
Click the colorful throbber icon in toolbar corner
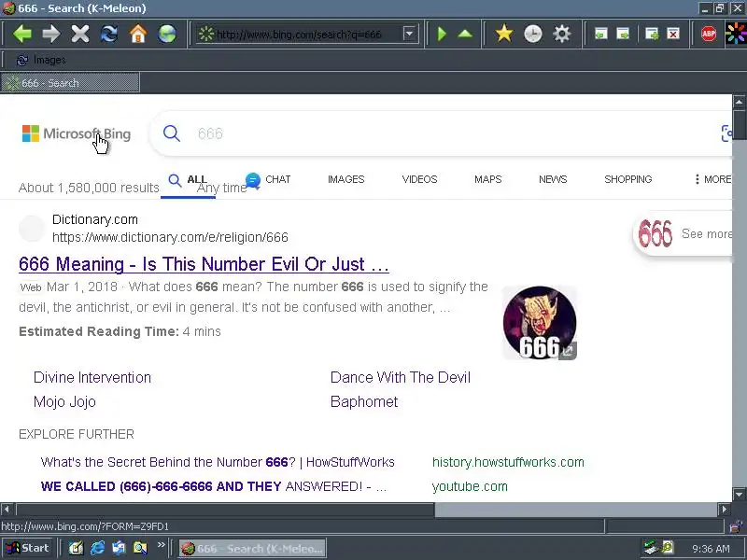[736, 34]
